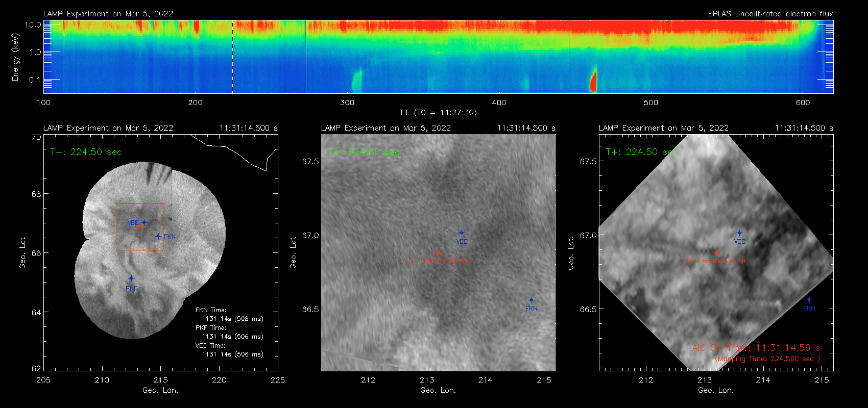Click the 'Geo. Lon.' label under zoomed grayscale map
Viewport: 868px width, 408px height.
pyautogui.click(x=438, y=390)
